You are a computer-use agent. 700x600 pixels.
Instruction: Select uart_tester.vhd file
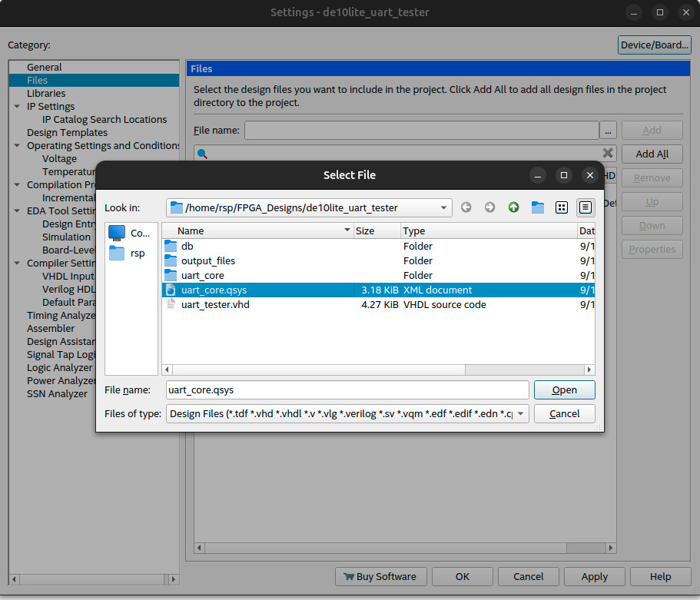click(215, 305)
